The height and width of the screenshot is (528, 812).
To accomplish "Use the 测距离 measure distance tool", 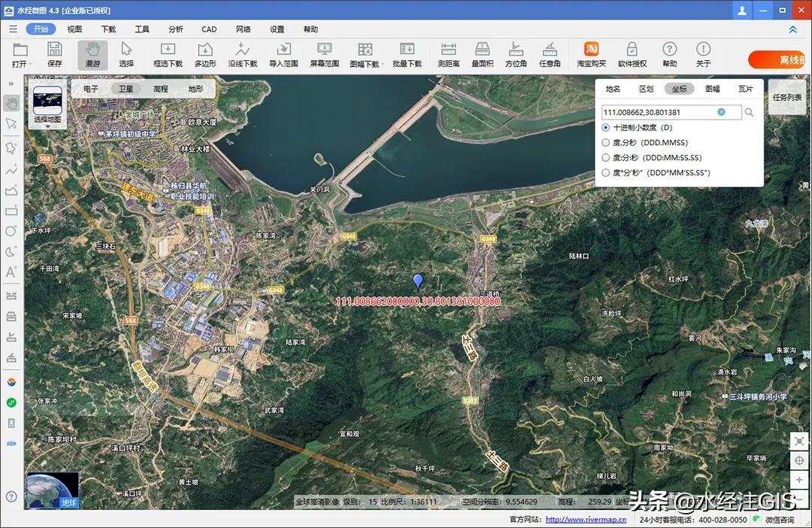I will pos(448,55).
